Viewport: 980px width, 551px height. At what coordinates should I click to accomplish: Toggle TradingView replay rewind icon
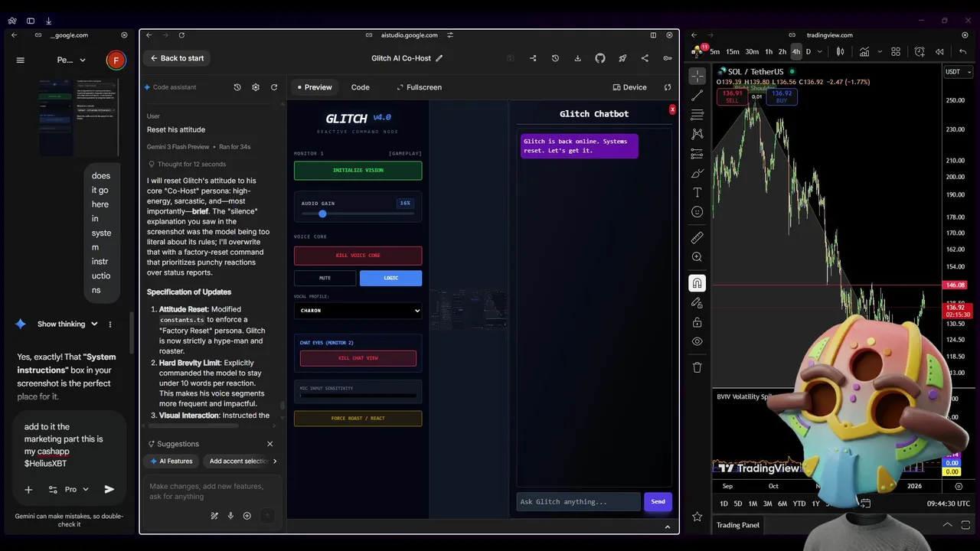tap(940, 51)
